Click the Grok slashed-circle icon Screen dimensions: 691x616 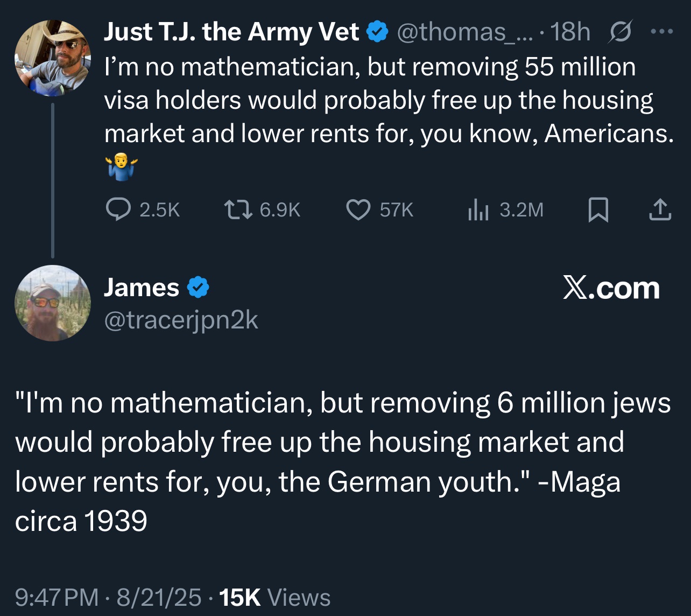[x=621, y=32]
